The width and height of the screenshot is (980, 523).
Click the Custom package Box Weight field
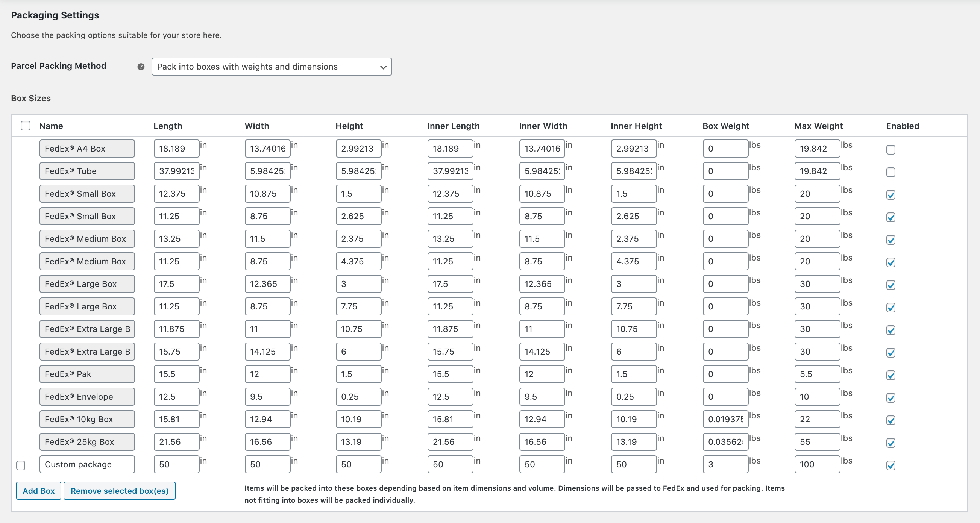coord(725,464)
